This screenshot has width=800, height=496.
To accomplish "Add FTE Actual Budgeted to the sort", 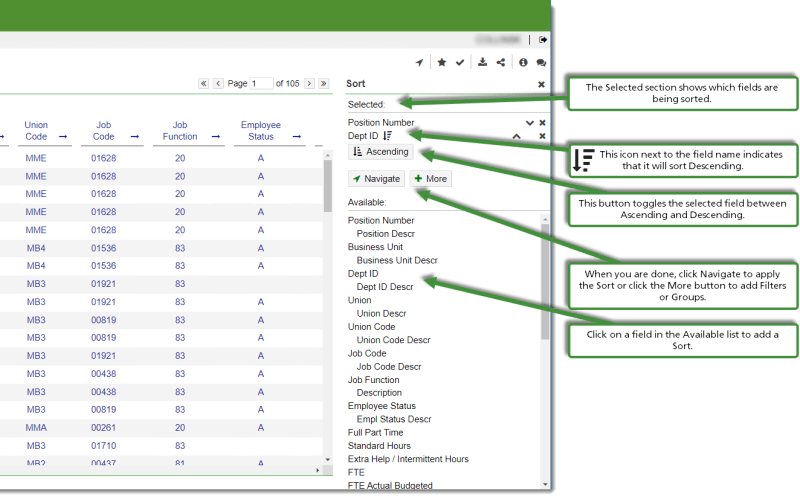I will coord(390,485).
